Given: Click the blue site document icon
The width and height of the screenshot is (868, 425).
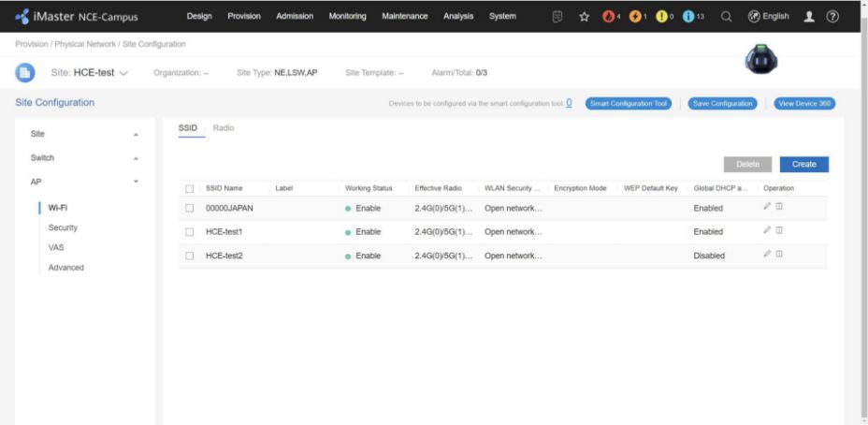Looking at the screenshot, I should tap(25, 73).
